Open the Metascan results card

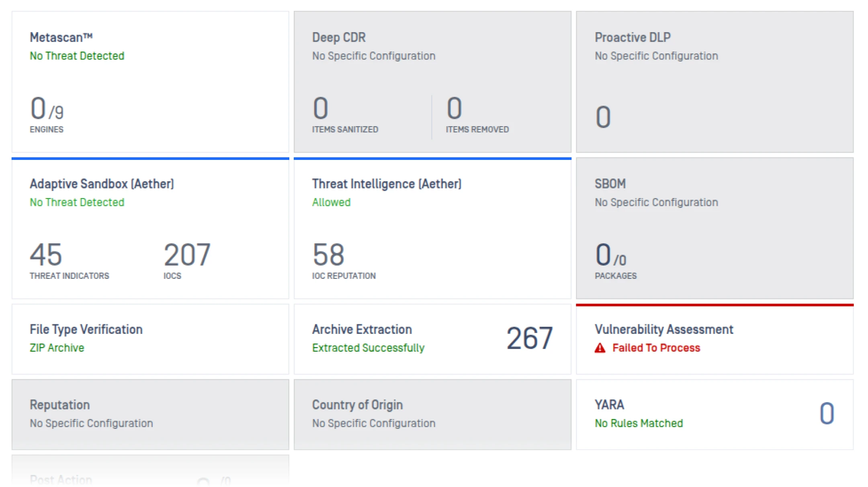150,82
